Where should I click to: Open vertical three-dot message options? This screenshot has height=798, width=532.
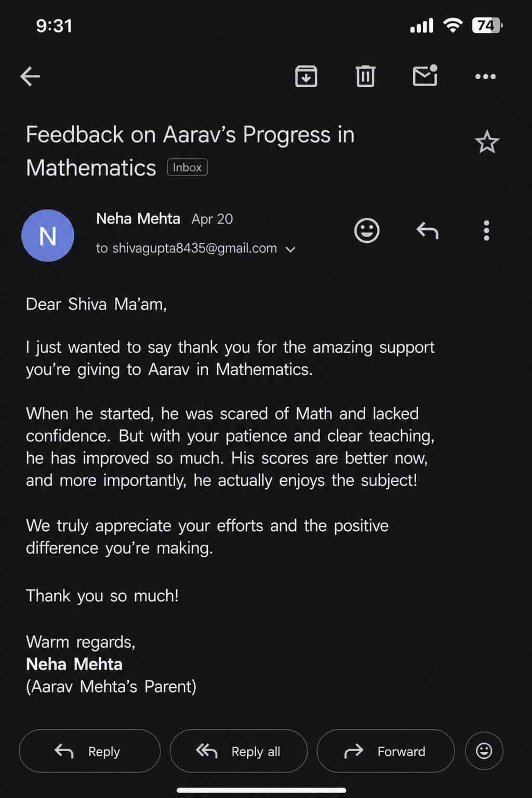(x=486, y=230)
